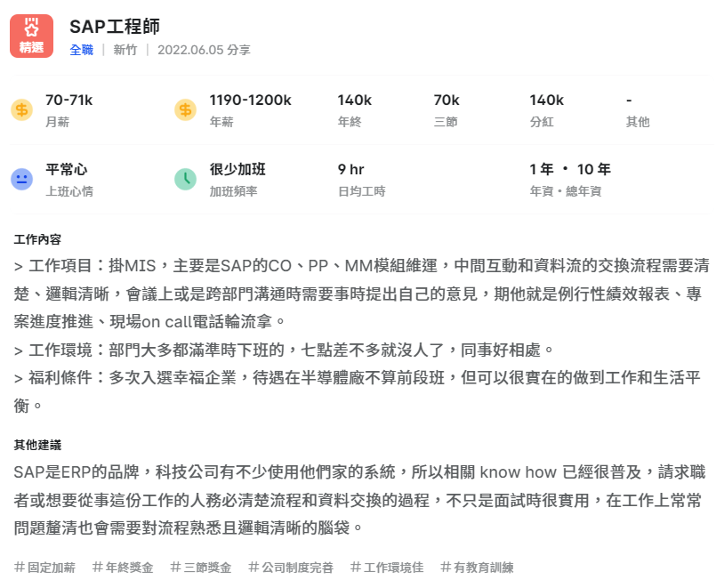Click the 新竹 location text
Viewport: 716px width, 588px height.
click(x=125, y=50)
